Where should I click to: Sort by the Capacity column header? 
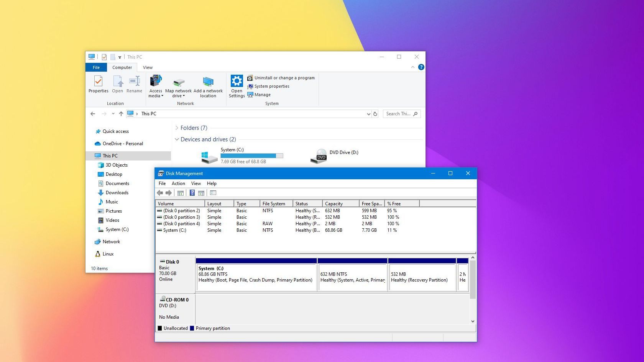coord(341,204)
